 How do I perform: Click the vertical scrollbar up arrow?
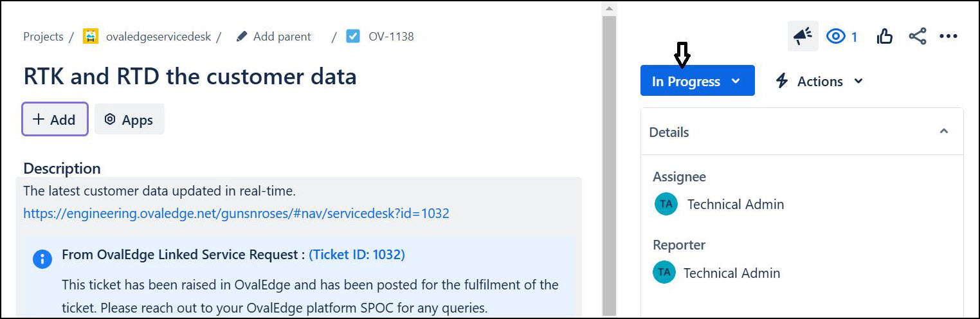pyautogui.click(x=609, y=8)
